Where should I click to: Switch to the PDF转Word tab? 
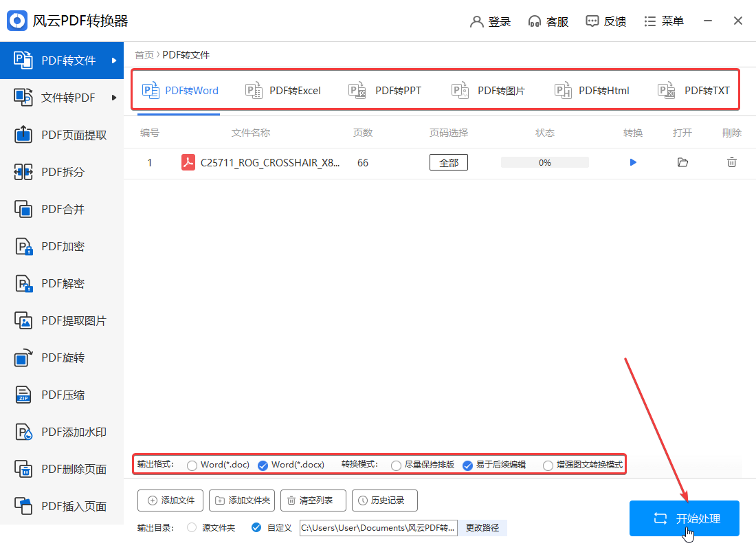(180, 91)
